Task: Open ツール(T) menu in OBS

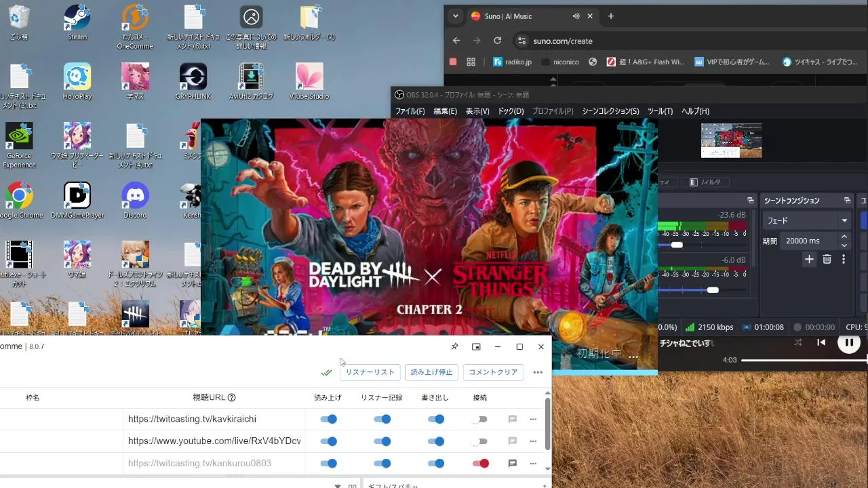Action: point(660,111)
